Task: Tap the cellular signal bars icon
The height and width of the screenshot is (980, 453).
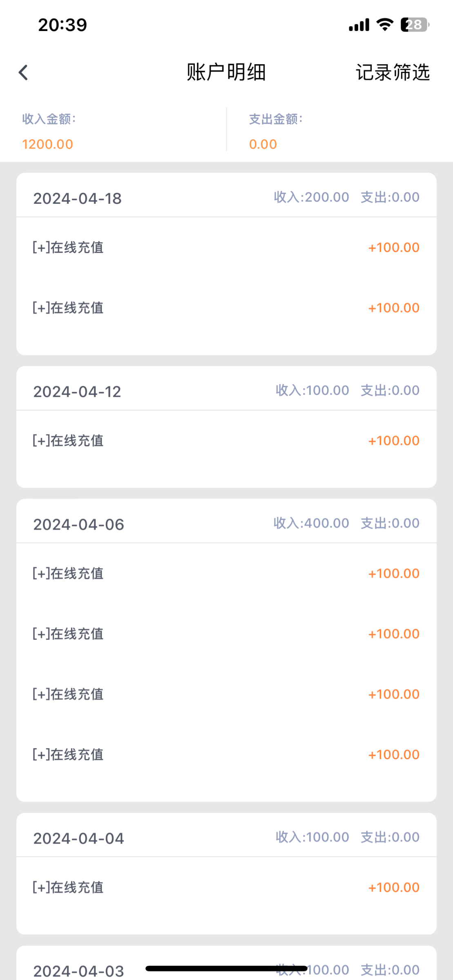Action: click(x=359, y=25)
